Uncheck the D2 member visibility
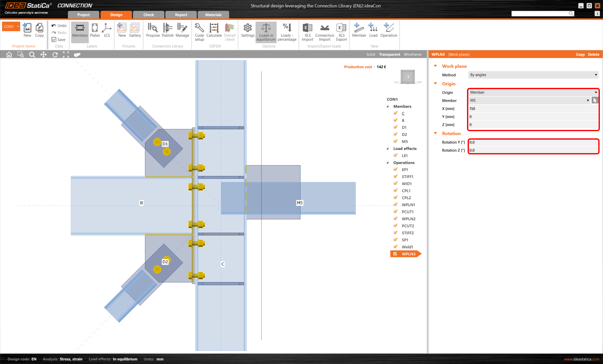Screen dimensions: 603x364 395,134
